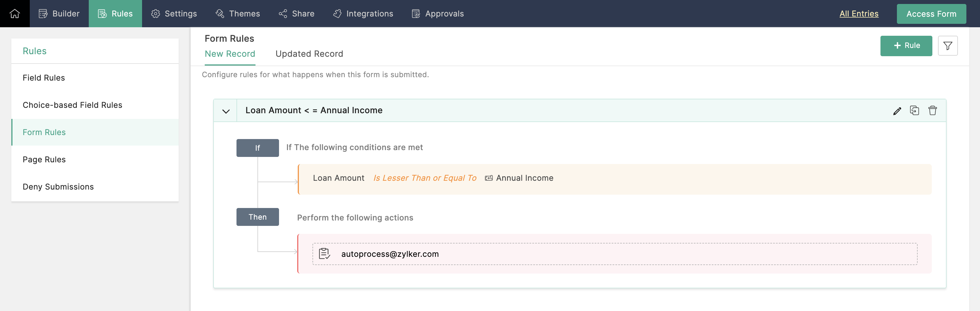The width and height of the screenshot is (980, 311).
Task: Open the filter funnel icon
Action: (x=947, y=46)
